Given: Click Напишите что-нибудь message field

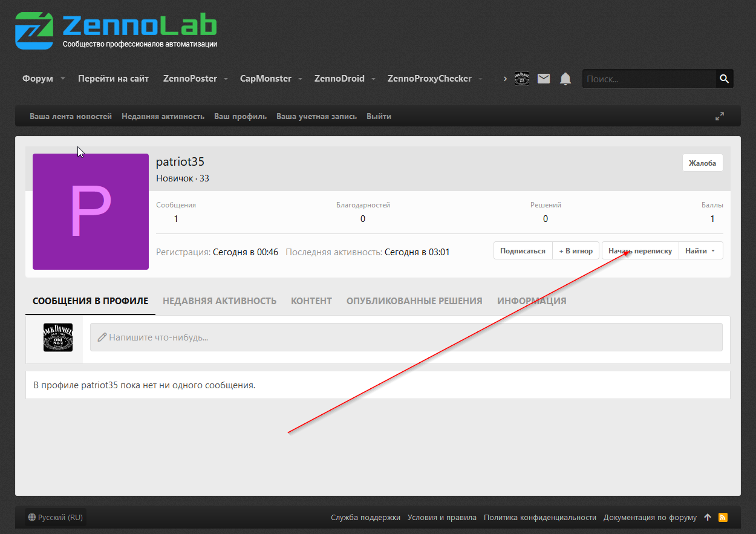Looking at the screenshot, I should pos(406,337).
